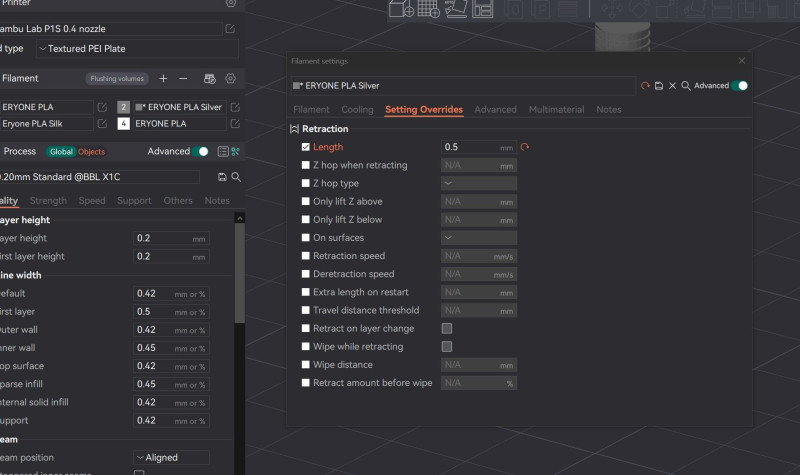Edit filament 4 ERYONE PLA preset icon
Screen dimensions: 800x475
(x=235, y=124)
